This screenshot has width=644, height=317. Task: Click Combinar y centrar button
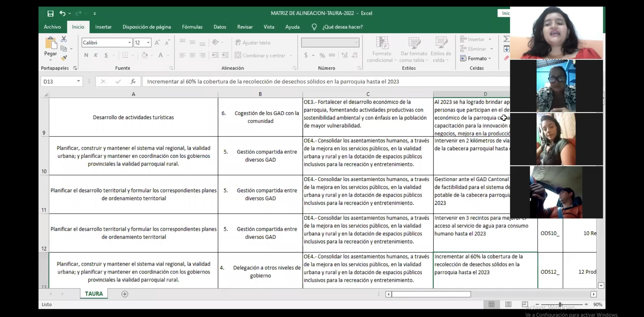click(260, 55)
